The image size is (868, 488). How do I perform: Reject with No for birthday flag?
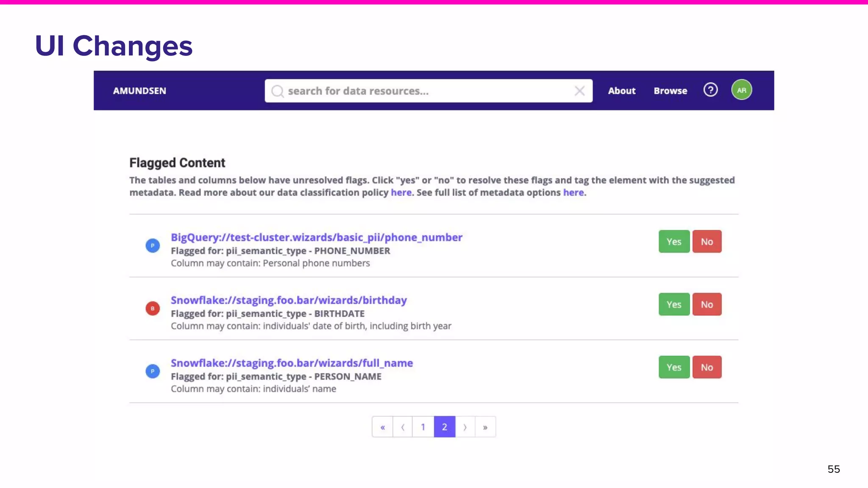tap(707, 304)
